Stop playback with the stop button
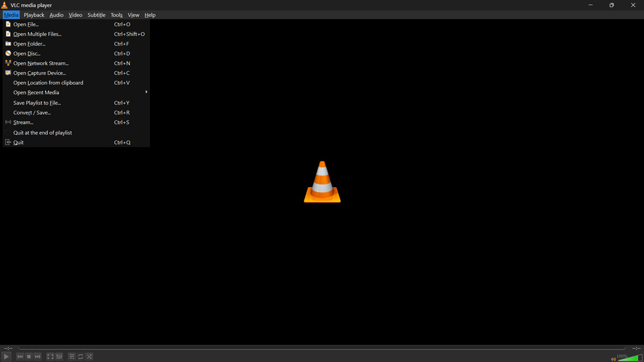 coord(29,357)
